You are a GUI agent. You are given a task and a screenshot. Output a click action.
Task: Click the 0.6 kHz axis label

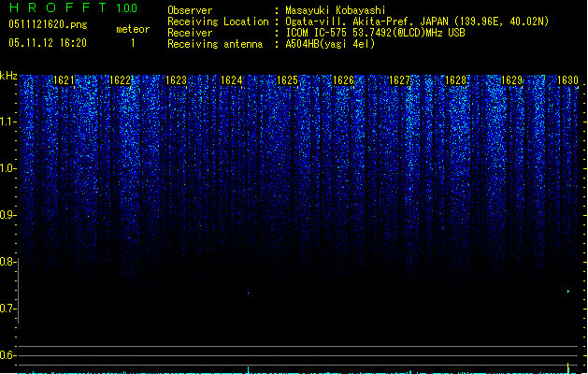(7, 355)
